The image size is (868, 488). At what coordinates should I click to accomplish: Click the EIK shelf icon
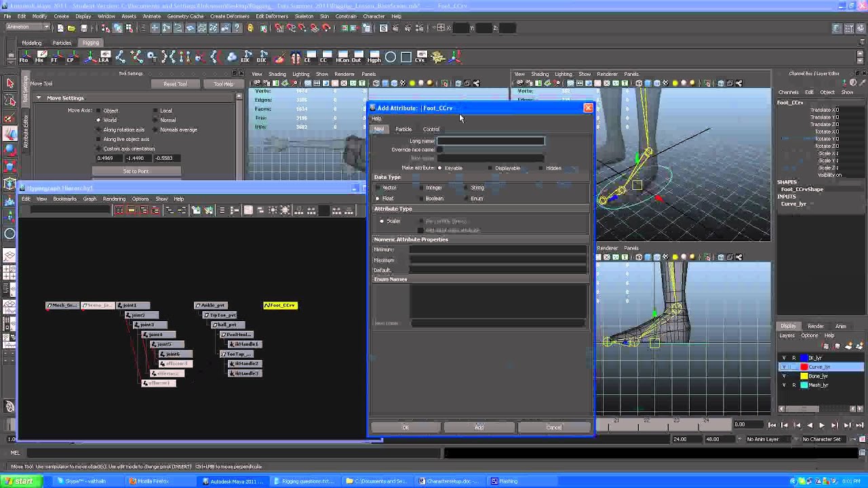tap(245, 58)
